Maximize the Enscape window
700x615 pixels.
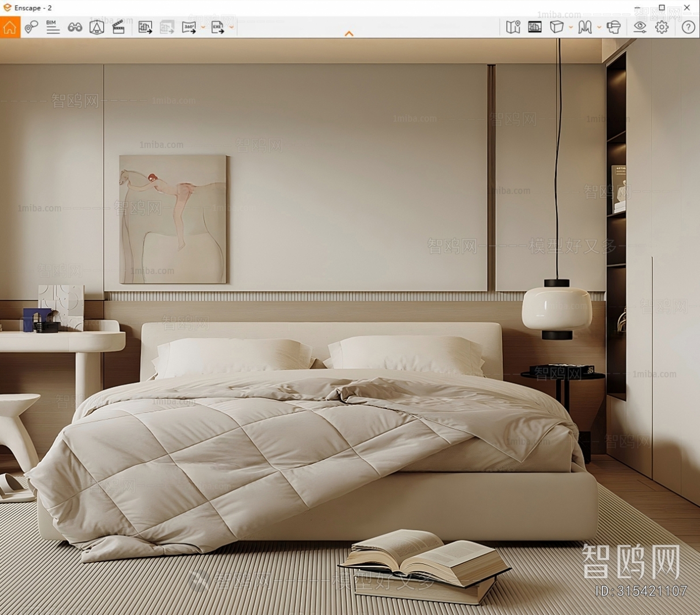662,8
